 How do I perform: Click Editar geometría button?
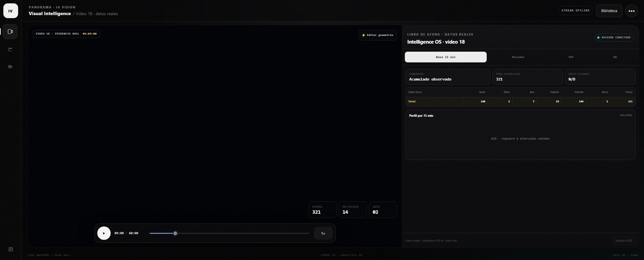coord(378,35)
